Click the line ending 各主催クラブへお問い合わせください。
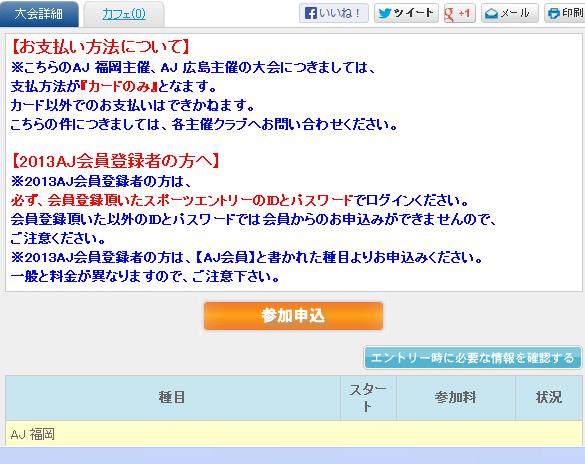The width and height of the screenshot is (585, 464). 204,125
